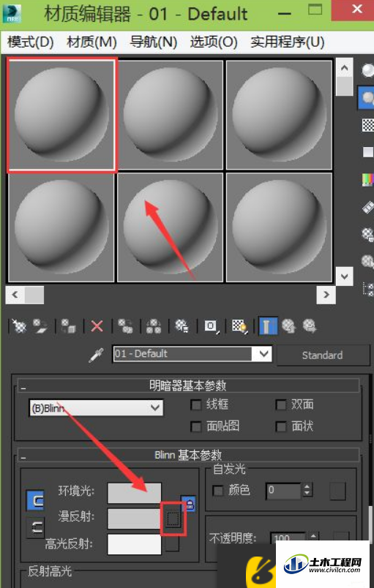This screenshot has height=588, width=374.
Task: Click the vertical scrollbar thumb of sample slots
Action: coord(345,87)
